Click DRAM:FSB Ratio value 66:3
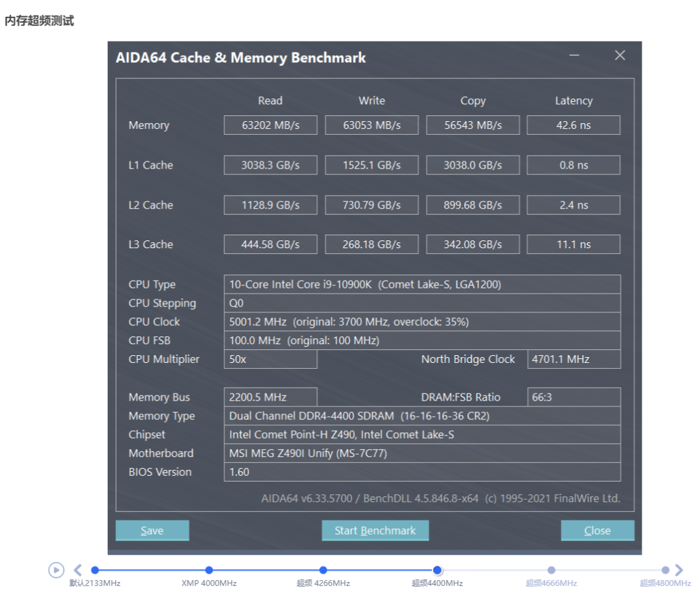700x604 pixels. point(574,397)
